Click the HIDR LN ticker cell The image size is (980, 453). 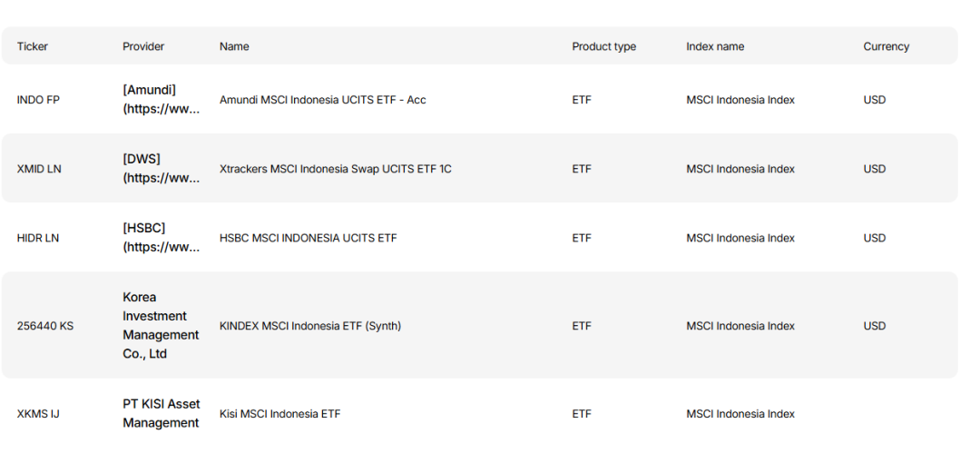(38, 238)
